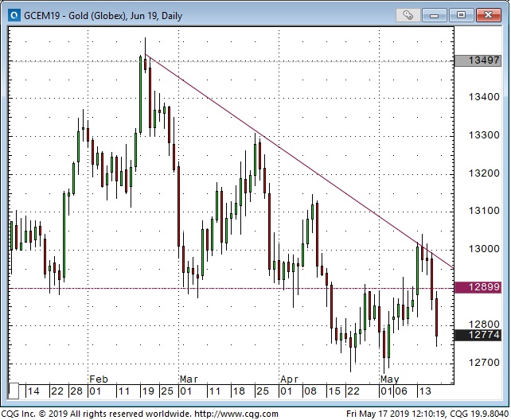Viewport: 511px width, 420px height.
Task: Click date label 06 on time axis
Action: (401, 391)
